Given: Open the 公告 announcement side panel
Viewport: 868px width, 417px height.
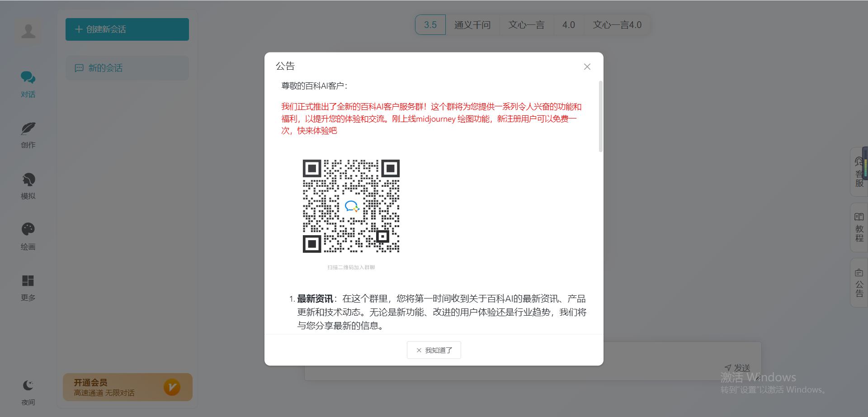Looking at the screenshot, I should [x=859, y=283].
